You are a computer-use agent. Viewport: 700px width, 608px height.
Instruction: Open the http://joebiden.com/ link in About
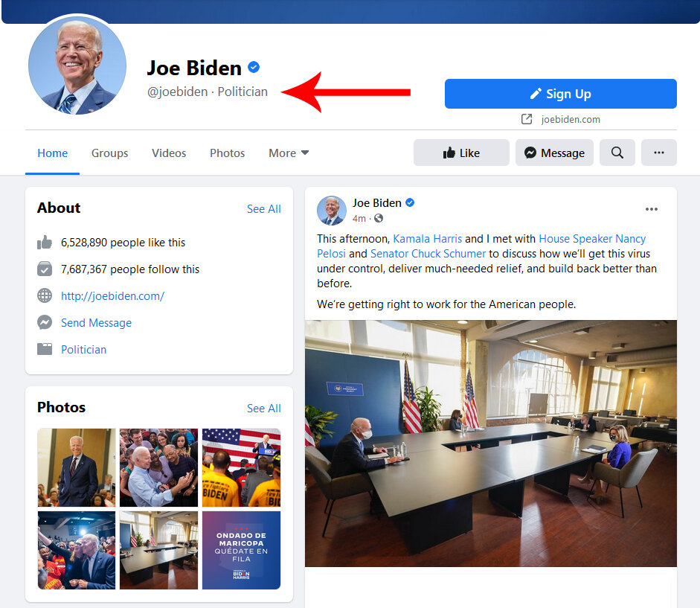[112, 295]
